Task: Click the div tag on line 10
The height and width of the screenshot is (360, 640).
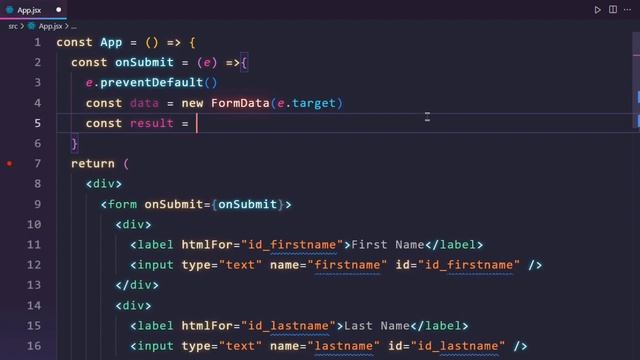Action: [x=133, y=224]
